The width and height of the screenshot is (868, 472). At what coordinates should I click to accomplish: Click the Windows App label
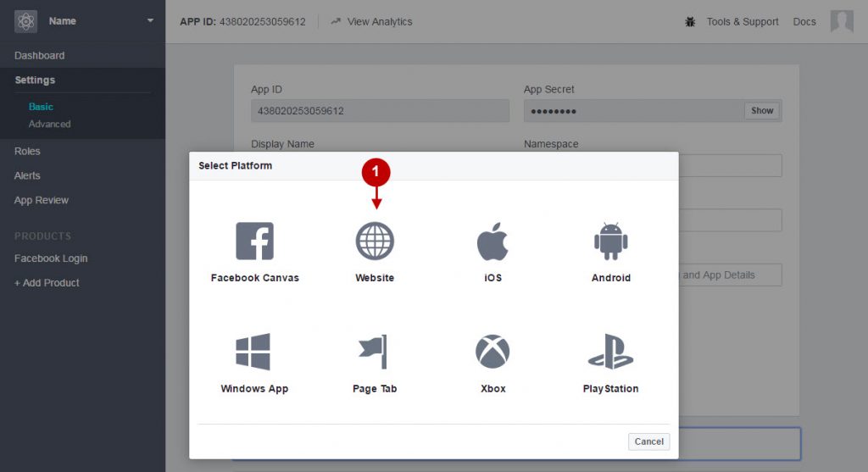coord(254,388)
